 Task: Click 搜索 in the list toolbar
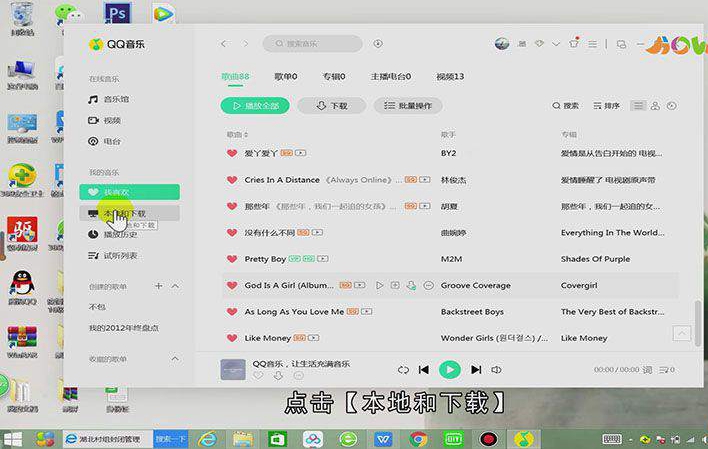coord(565,106)
